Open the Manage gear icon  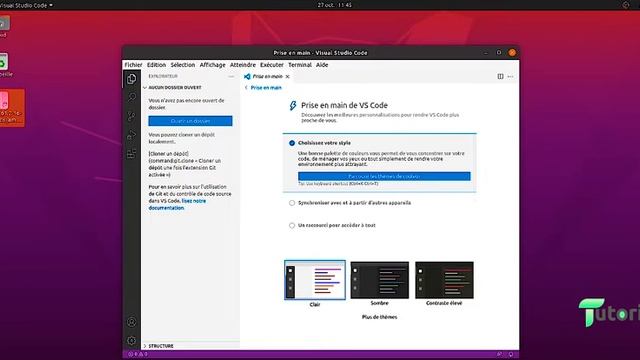click(131, 340)
